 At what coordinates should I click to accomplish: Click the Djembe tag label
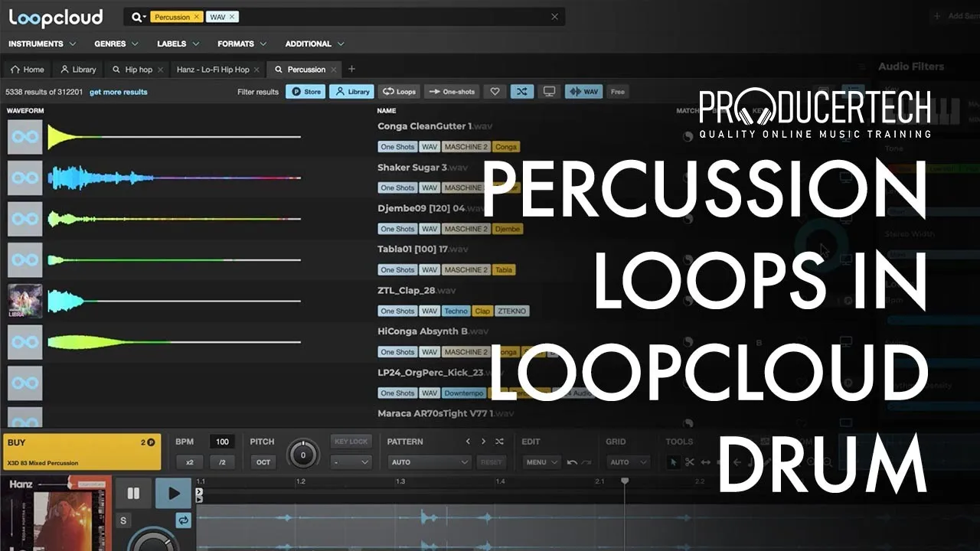coord(508,229)
